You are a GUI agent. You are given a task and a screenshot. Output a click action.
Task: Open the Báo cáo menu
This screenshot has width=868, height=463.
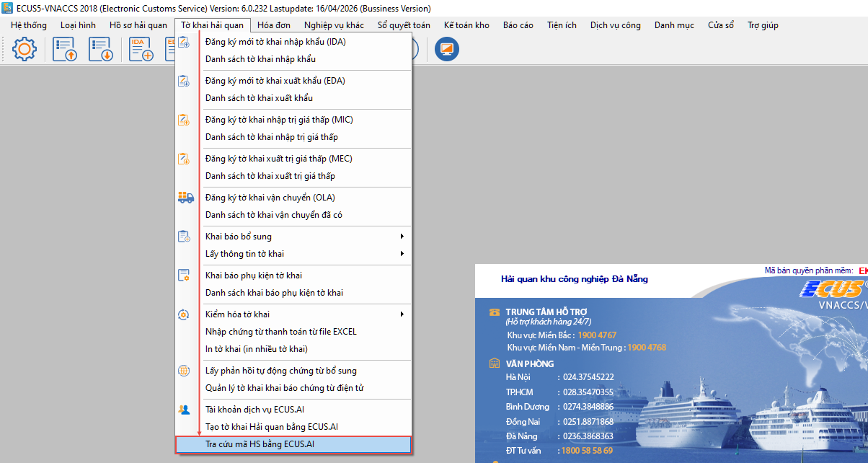click(518, 25)
